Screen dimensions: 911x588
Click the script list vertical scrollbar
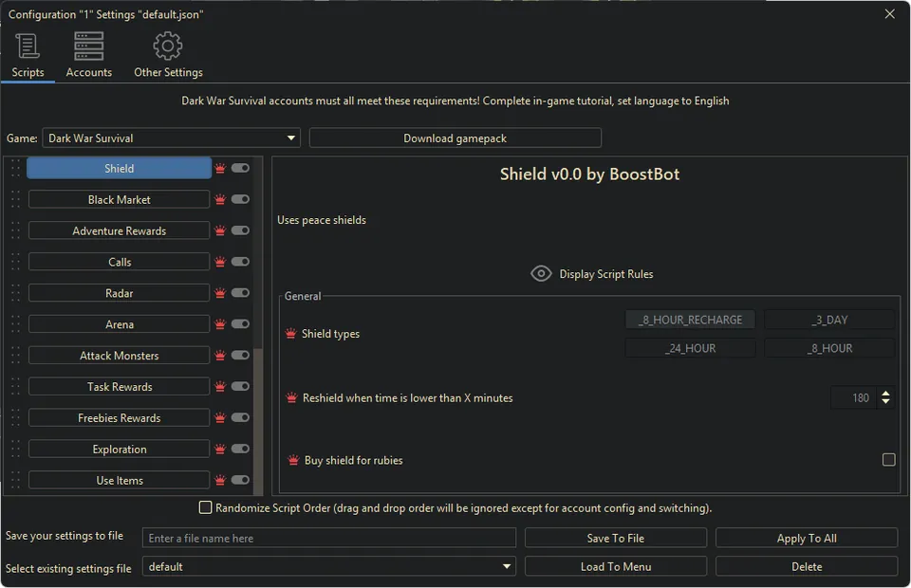258,421
